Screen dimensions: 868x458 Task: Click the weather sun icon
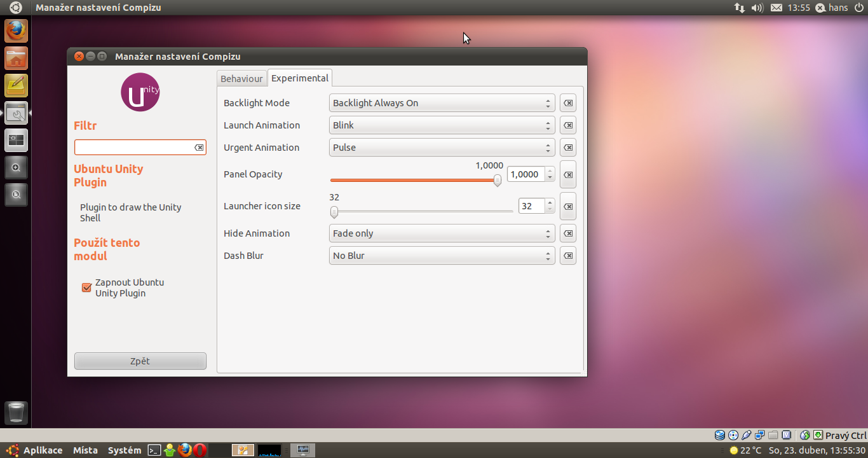pos(734,450)
